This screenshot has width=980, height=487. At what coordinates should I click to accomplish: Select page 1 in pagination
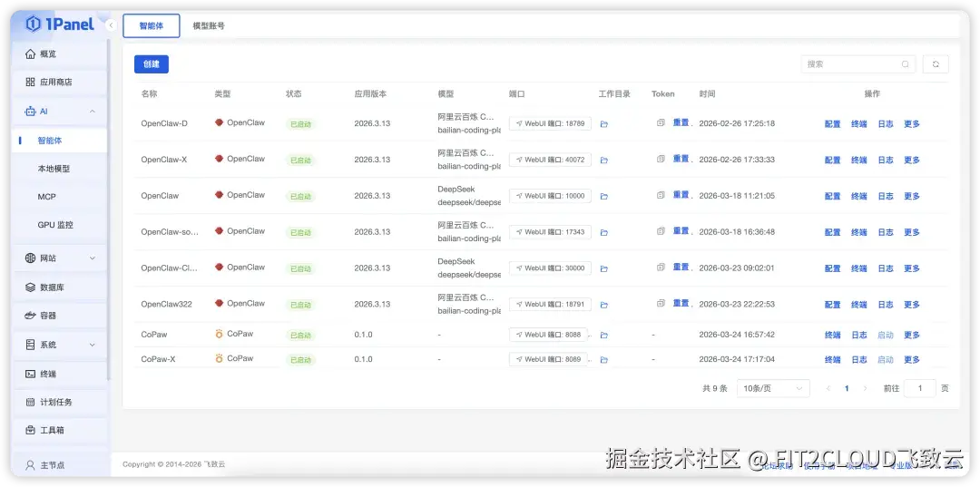847,388
